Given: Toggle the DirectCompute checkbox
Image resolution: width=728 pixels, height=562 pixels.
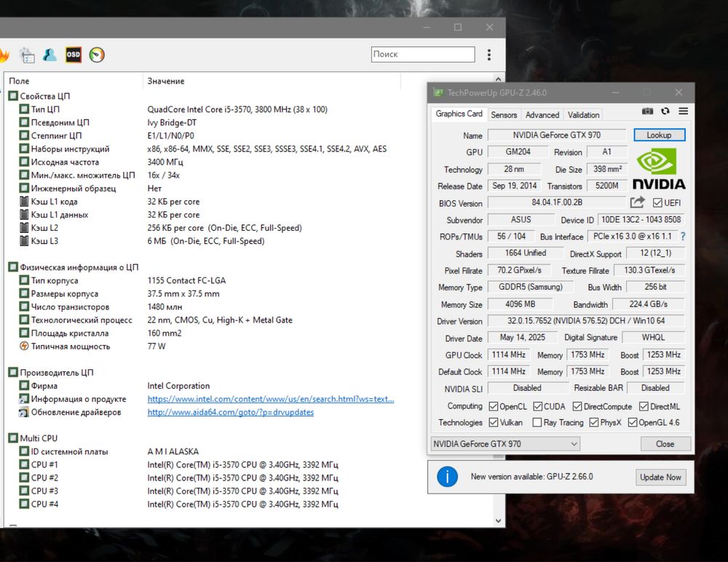Looking at the screenshot, I should pyautogui.click(x=577, y=406).
